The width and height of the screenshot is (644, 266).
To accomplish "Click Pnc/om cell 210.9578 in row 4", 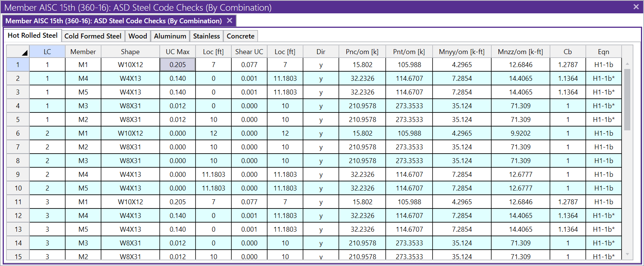I will (x=362, y=106).
